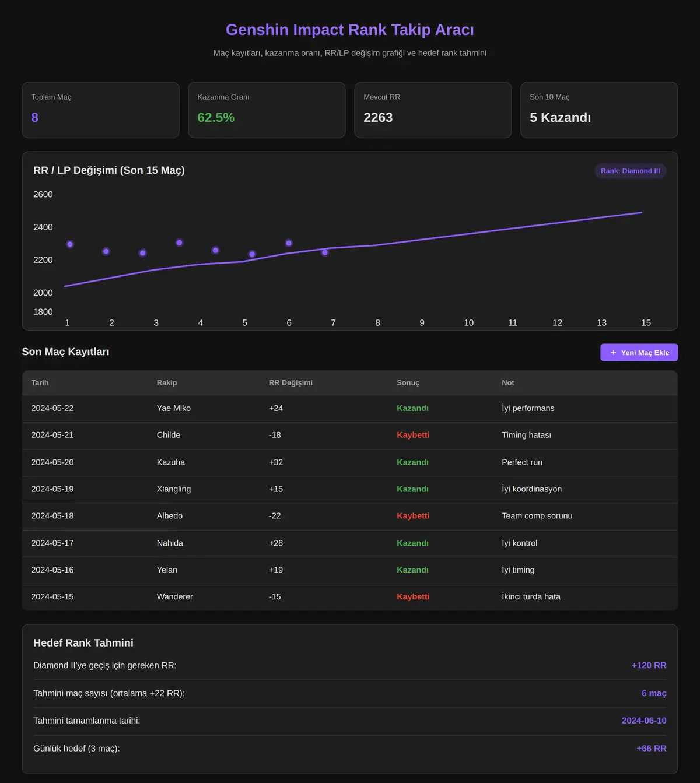Click the Yeni Maç Ekle button
This screenshot has width=700, height=783.
tap(639, 352)
